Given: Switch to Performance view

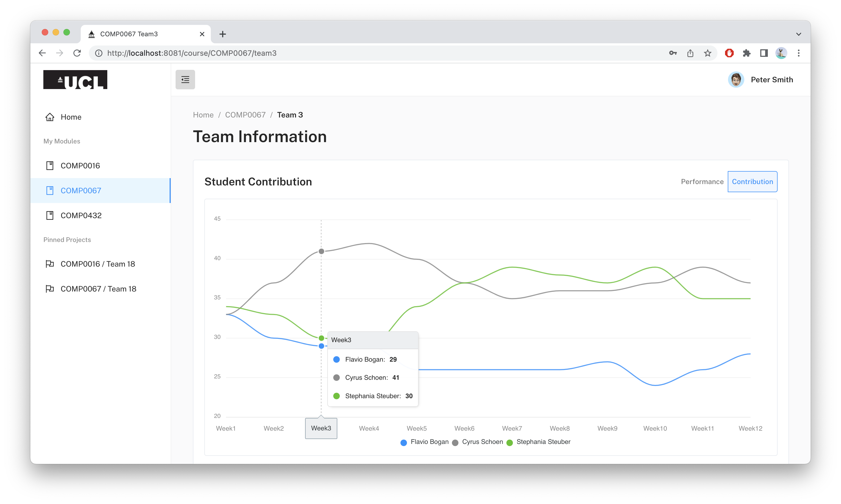Looking at the screenshot, I should 702,182.
